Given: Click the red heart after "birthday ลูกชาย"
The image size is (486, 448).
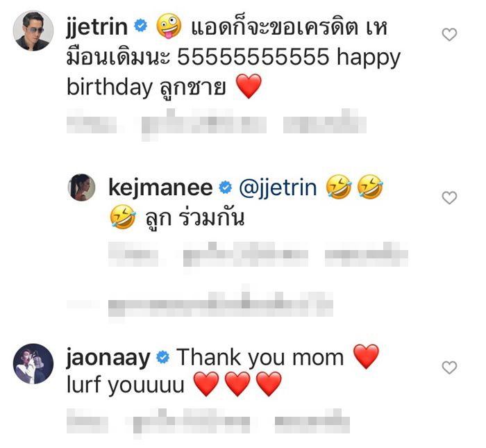Looking at the screenshot, I should pos(249,88).
